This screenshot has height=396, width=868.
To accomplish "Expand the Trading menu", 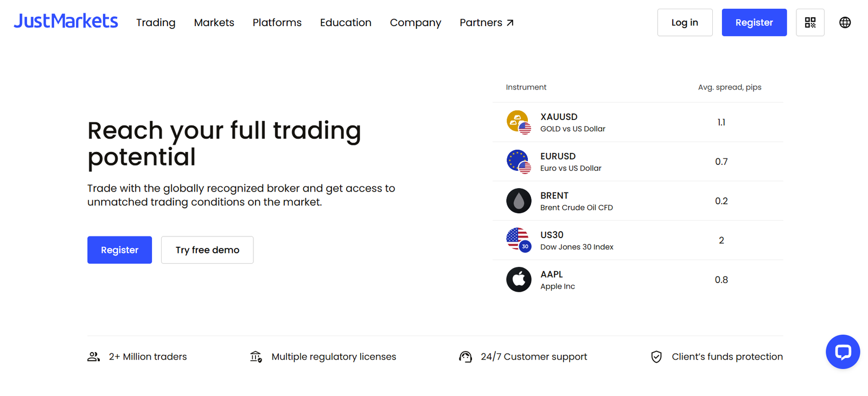I will pos(156,22).
